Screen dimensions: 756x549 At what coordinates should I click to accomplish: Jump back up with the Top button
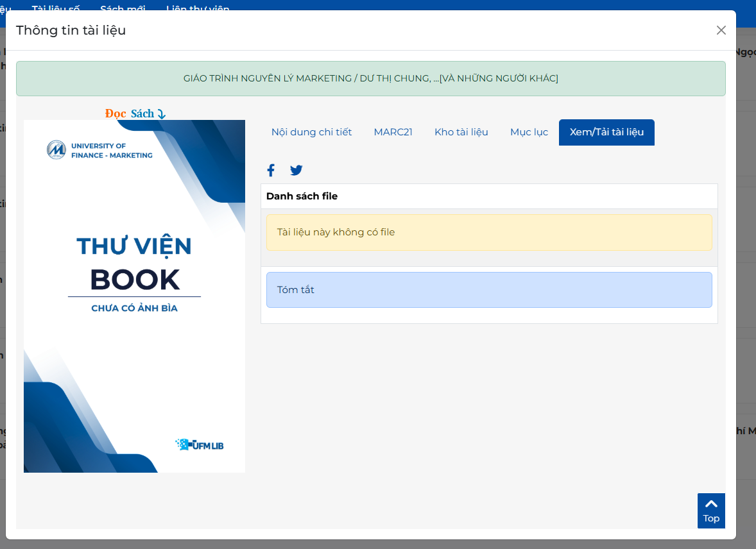coord(711,511)
